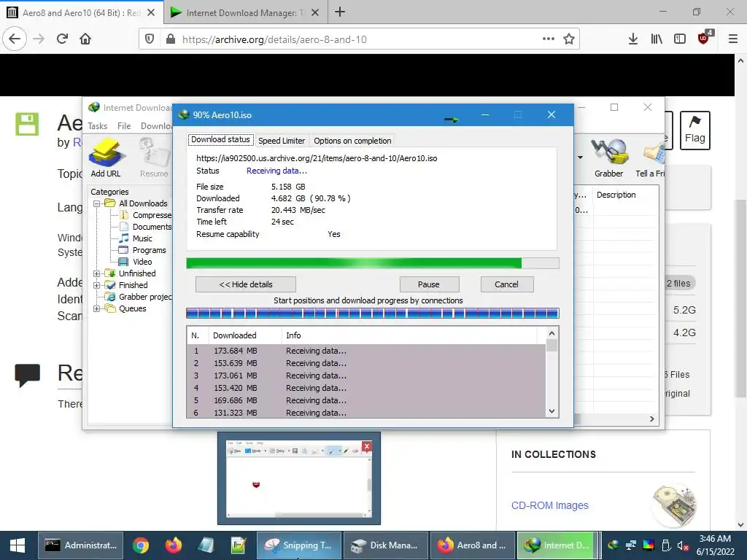Click the Snipping Tool preview thumbnail

[298, 478]
